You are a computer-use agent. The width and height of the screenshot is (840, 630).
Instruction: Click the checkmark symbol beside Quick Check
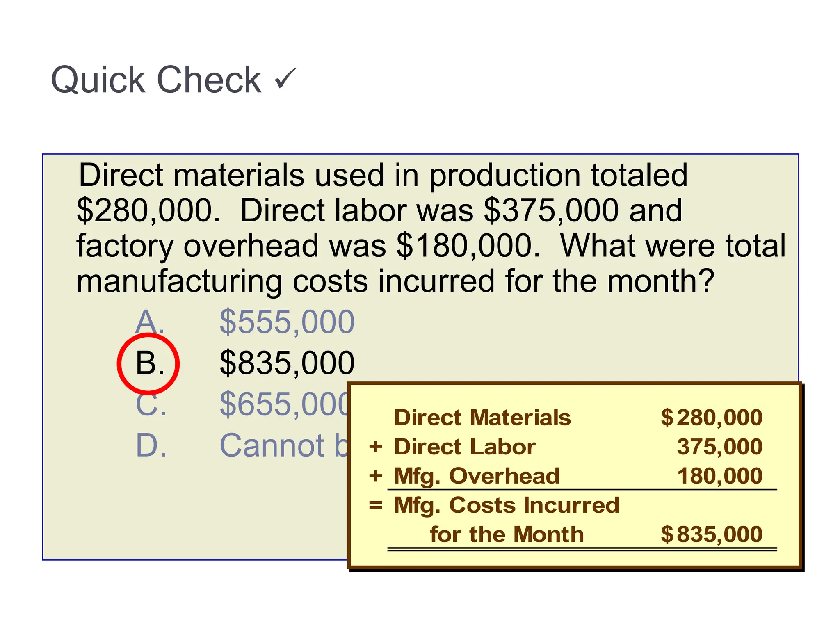pos(285,78)
